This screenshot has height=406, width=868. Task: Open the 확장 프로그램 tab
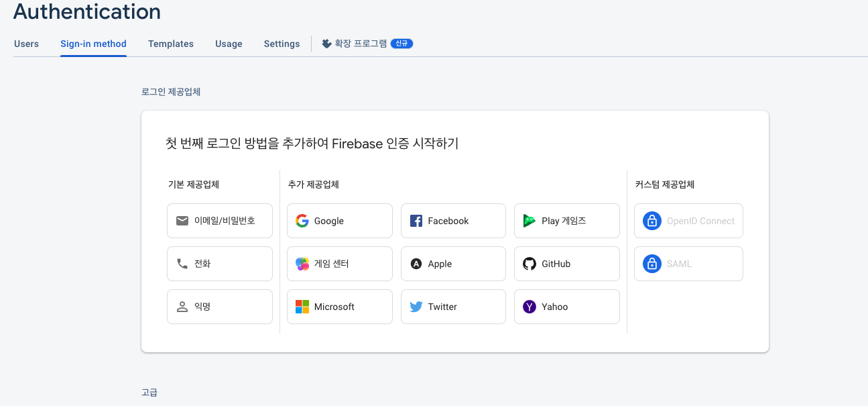(367, 44)
